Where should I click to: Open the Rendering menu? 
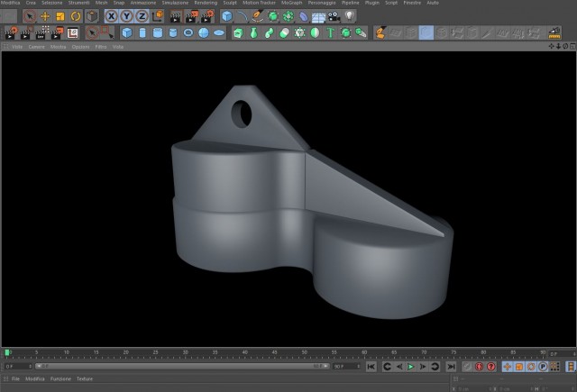(x=206, y=3)
